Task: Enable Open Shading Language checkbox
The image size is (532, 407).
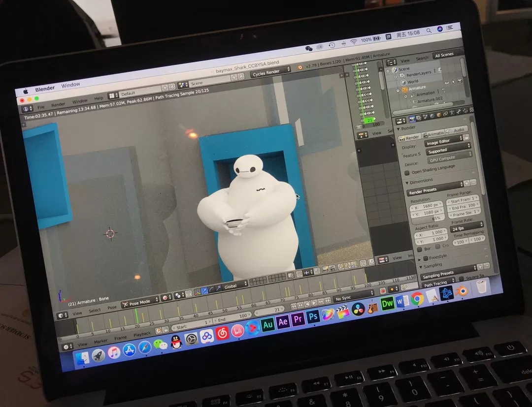Action: click(x=407, y=173)
